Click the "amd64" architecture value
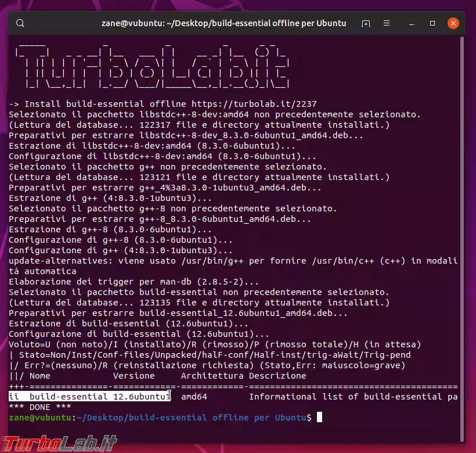 [193, 397]
